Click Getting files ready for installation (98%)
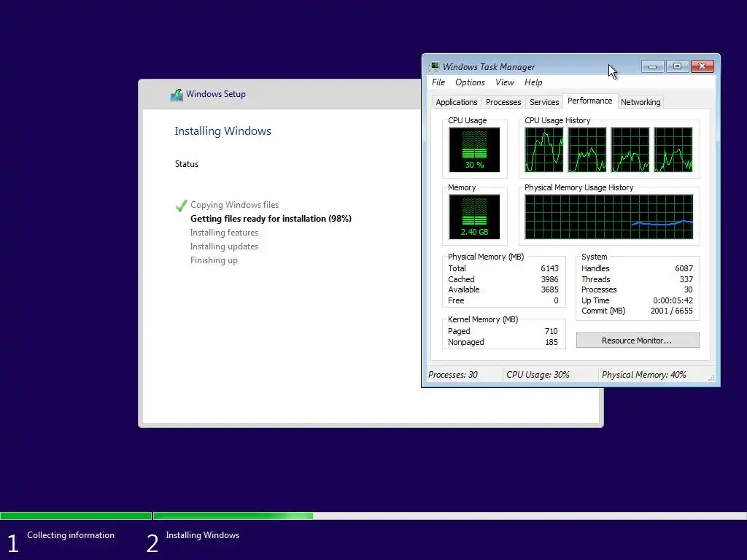 click(271, 219)
